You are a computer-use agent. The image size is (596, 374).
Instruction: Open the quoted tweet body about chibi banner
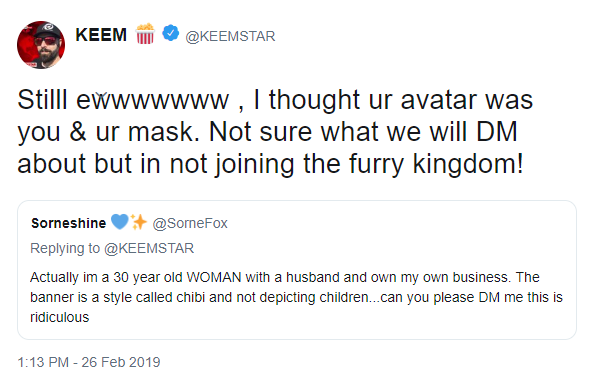click(x=296, y=297)
